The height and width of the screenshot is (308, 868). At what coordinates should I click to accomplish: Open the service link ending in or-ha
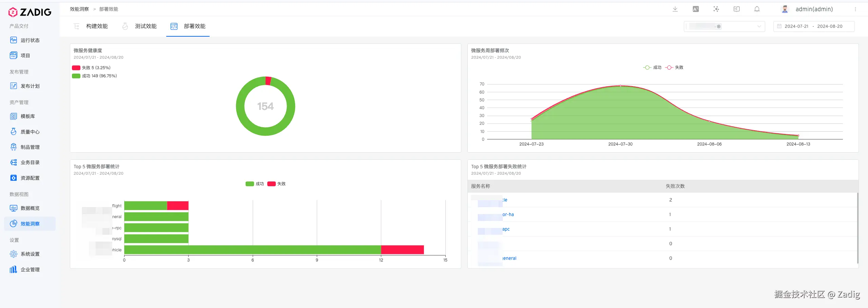click(496, 214)
